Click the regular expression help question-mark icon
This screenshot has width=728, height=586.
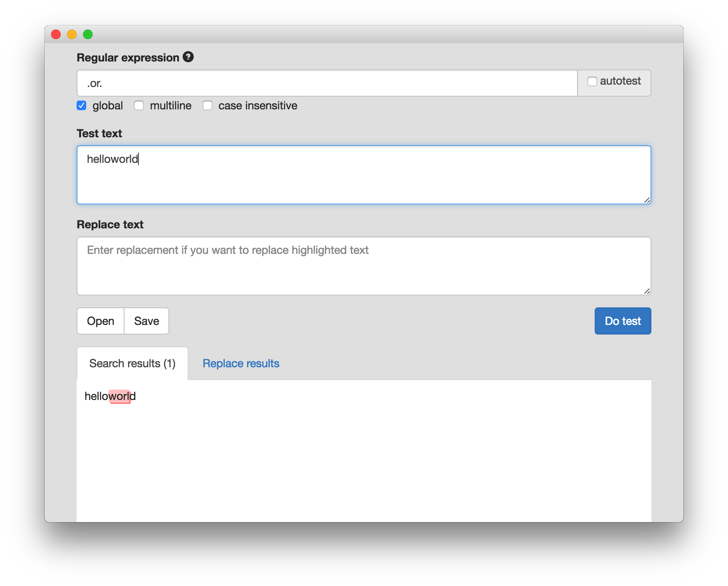tap(188, 57)
